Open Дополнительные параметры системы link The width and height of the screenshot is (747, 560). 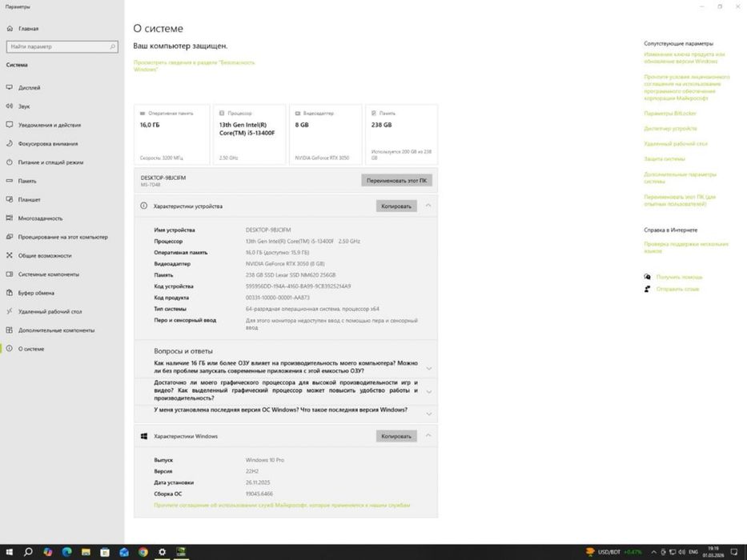pyautogui.click(x=680, y=178)
